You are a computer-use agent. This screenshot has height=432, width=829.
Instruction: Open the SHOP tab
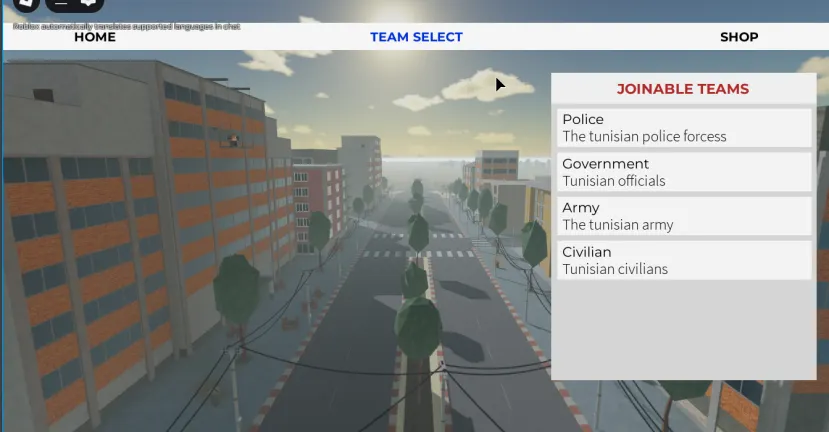pyautogui.click(x=739, y=37)
